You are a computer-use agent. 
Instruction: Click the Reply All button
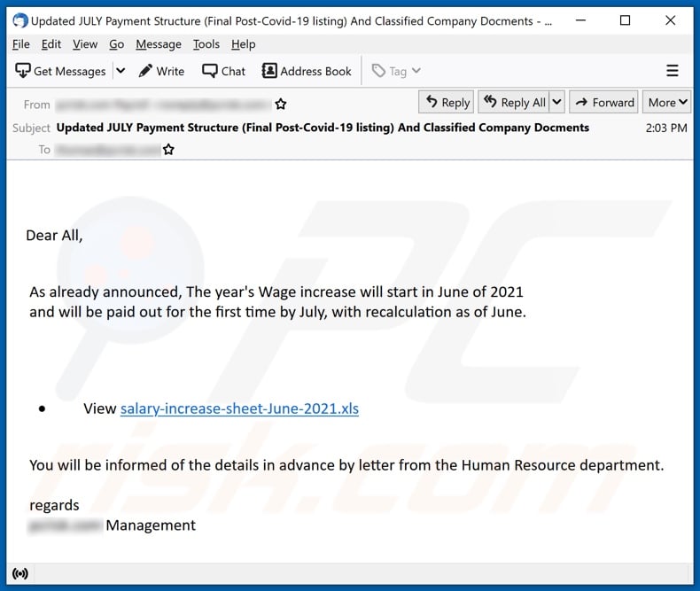(x=514, y=102)
